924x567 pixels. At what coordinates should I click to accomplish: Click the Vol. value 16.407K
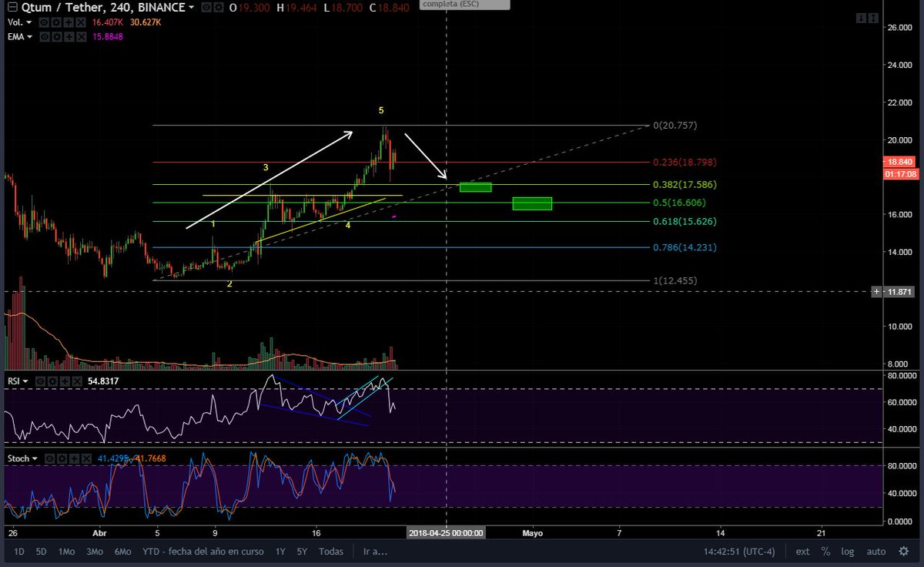[108, 22]
